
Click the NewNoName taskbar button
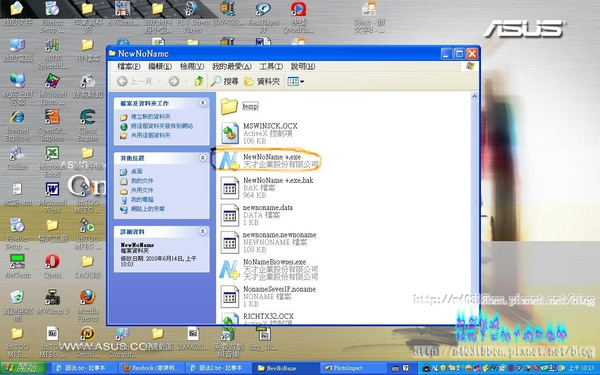pos(287,368)
